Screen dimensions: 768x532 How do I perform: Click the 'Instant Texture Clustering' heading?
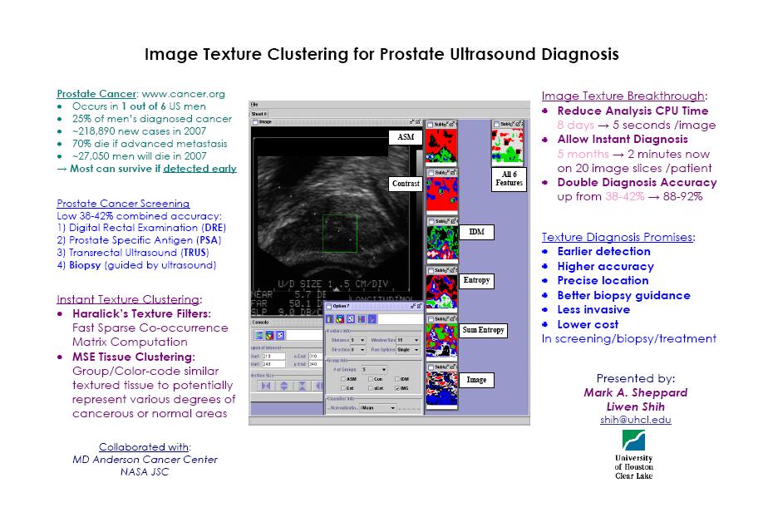128,299
